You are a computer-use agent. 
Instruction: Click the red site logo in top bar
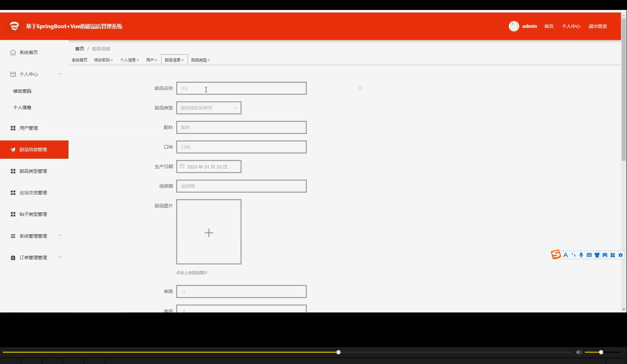click(x=14, y=26)
